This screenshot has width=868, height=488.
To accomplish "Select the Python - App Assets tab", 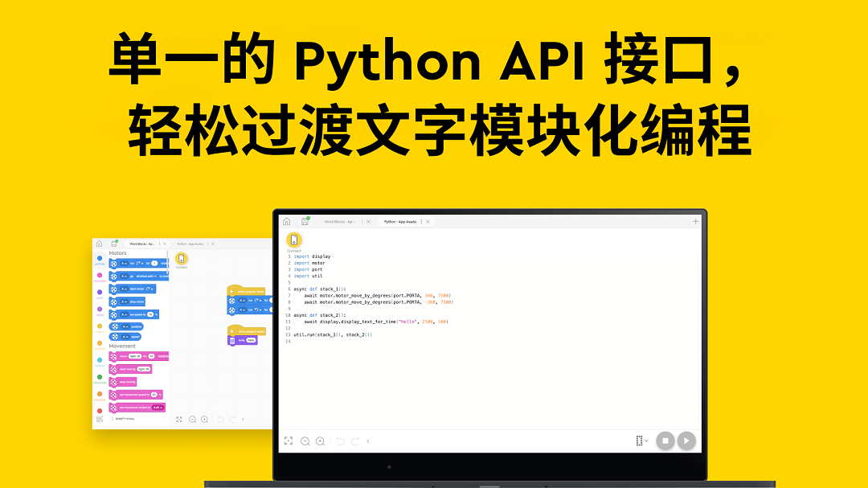I will pos(399,221).
